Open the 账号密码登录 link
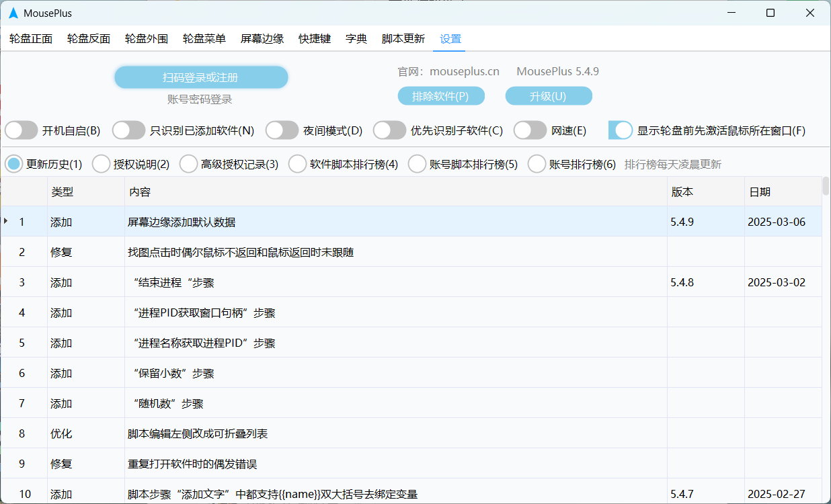 tap(200, 99)
